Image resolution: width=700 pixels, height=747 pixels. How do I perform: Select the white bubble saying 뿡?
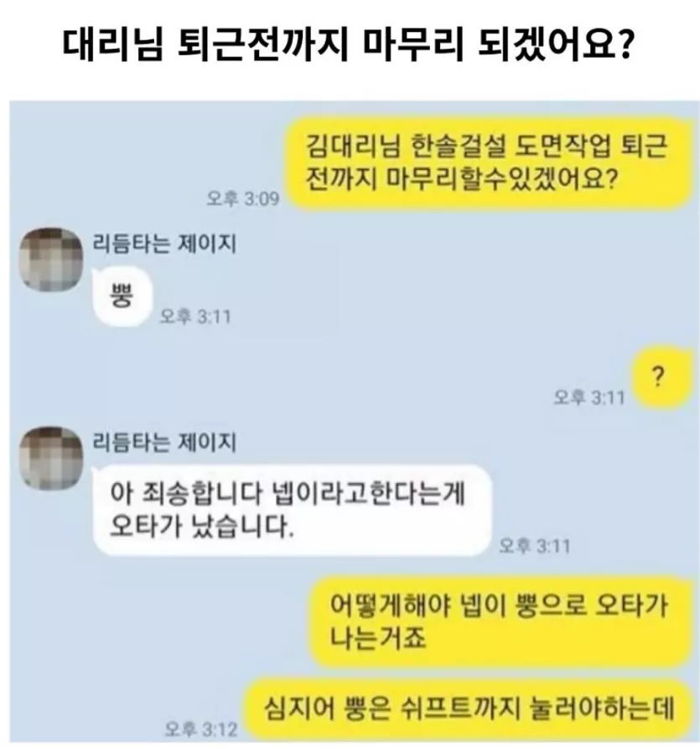point(122,297)
